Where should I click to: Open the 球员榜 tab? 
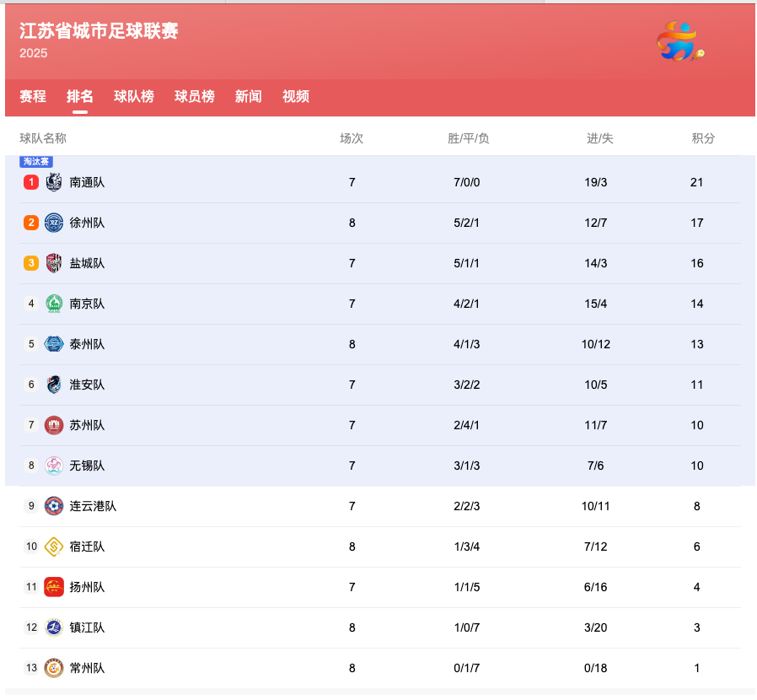[x=194, y=97]
